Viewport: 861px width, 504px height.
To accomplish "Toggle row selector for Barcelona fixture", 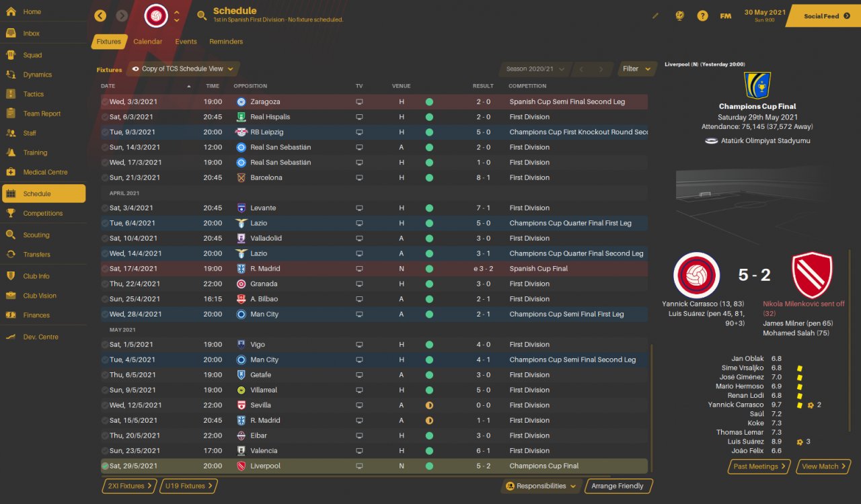I will tap(105, 177).
